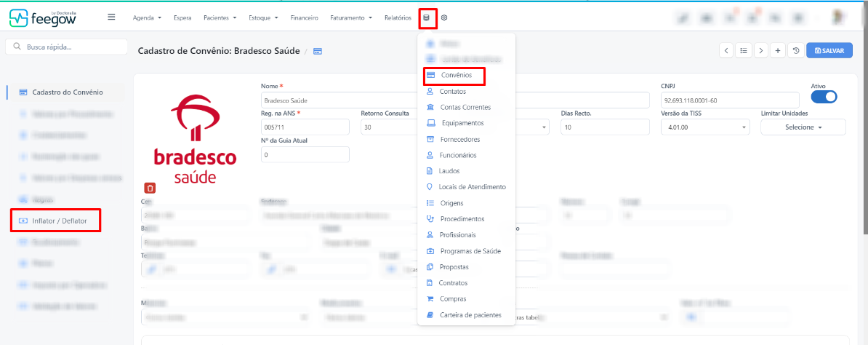
Task: Open the Relatórios page
Action: point(398,17)
